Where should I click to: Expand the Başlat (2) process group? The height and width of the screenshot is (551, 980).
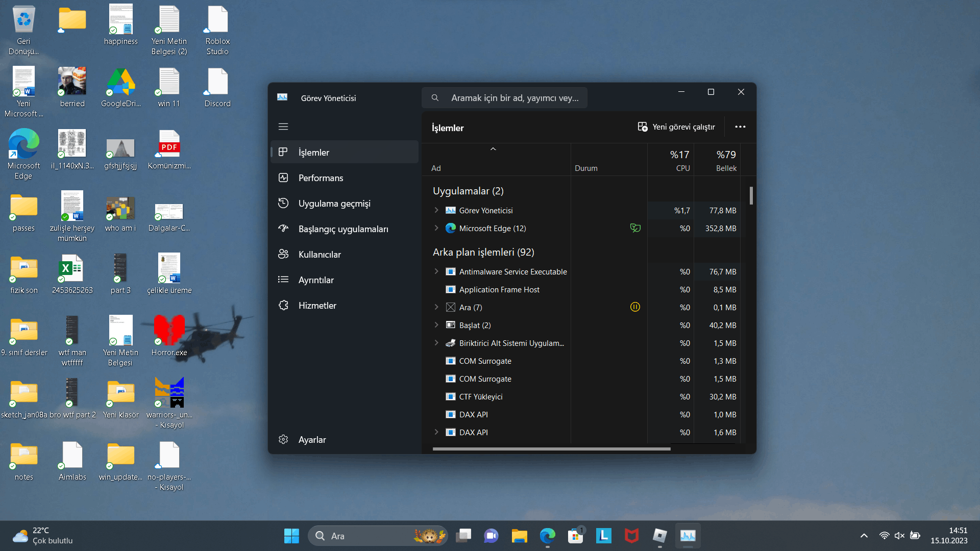click(x=436, y=325)
